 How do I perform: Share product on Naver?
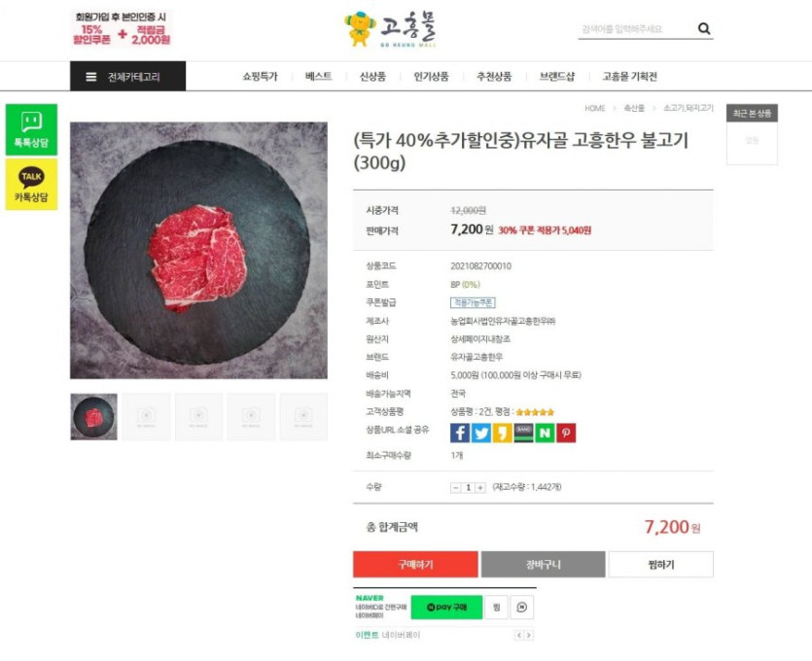tap(545, 433)
